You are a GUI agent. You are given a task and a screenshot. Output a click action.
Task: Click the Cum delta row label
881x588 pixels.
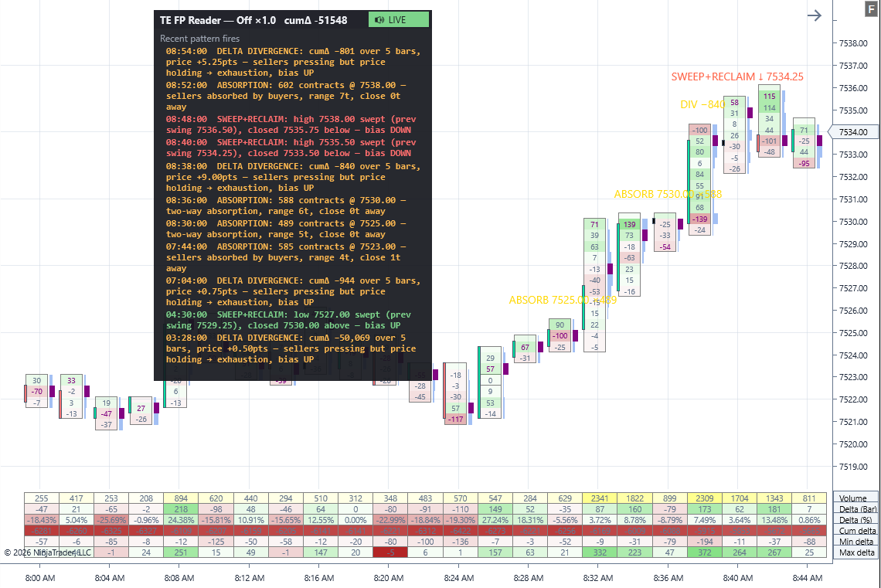coord(856,531)
